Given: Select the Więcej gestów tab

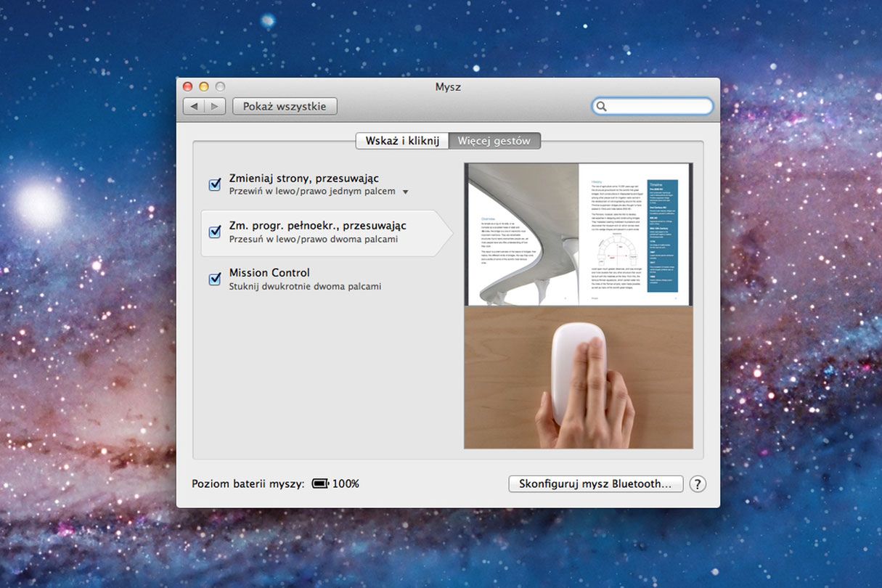Looking at the screenshot, I should [x=494, y=141].
